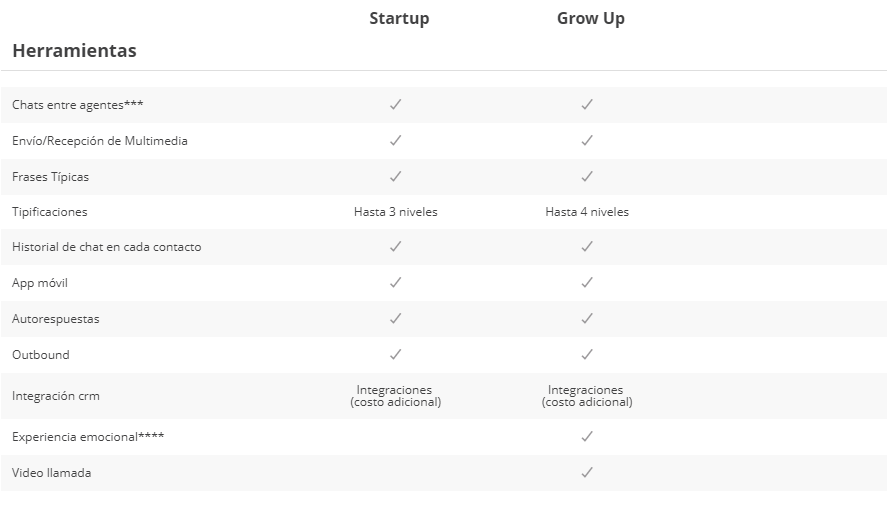The width and height of the screenshot is (890, 510).
Task: Click 'Hasta 4 niveles' under Grow Up
Action: 587,212
